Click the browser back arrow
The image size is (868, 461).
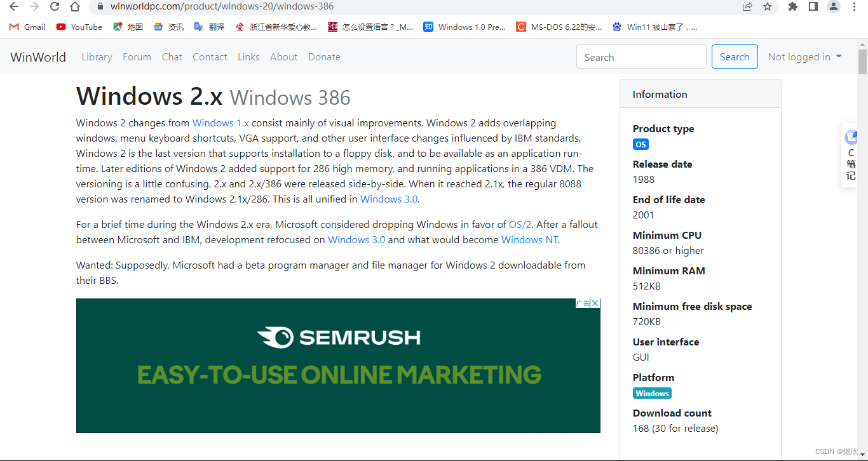[x=13, y=7]
